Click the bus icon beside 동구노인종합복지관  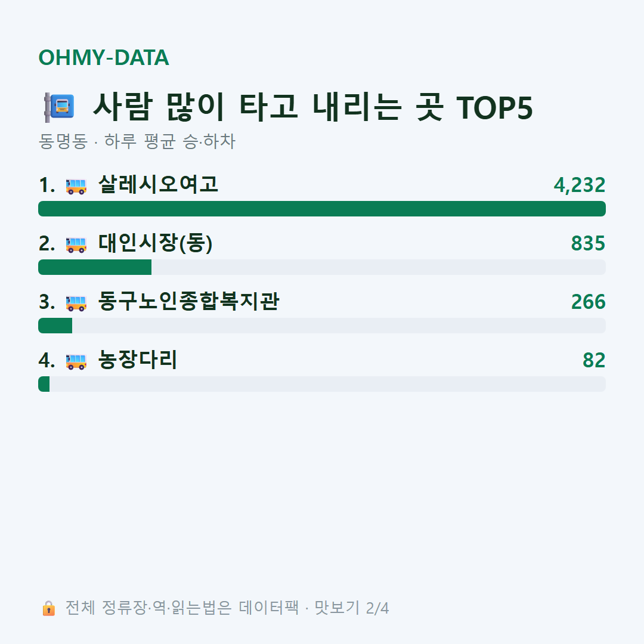[x=76, y=303]
